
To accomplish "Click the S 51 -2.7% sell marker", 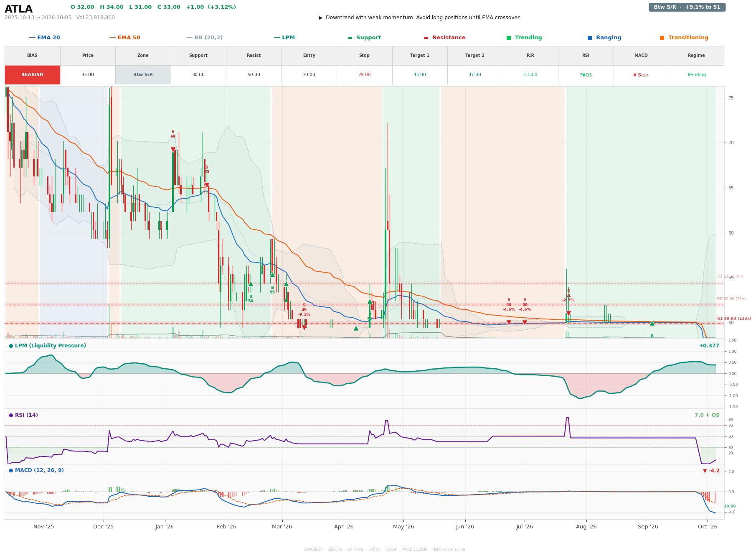I will tap(568, 313).
